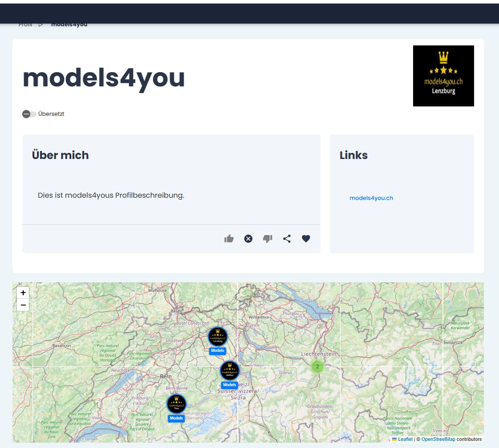Click the share icon
The width and height of the screenshot is (499, 448).
click(287, 239)
